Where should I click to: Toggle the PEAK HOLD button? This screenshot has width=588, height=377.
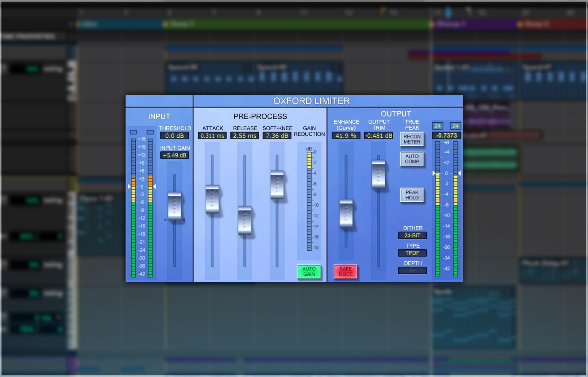coord(412,195)
